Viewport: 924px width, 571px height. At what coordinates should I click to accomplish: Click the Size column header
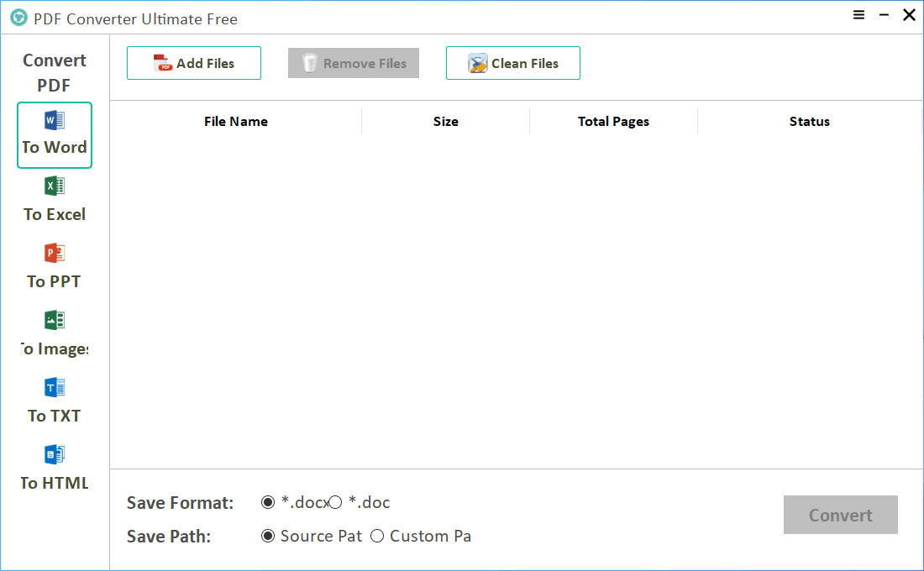[x=445, y=122]
